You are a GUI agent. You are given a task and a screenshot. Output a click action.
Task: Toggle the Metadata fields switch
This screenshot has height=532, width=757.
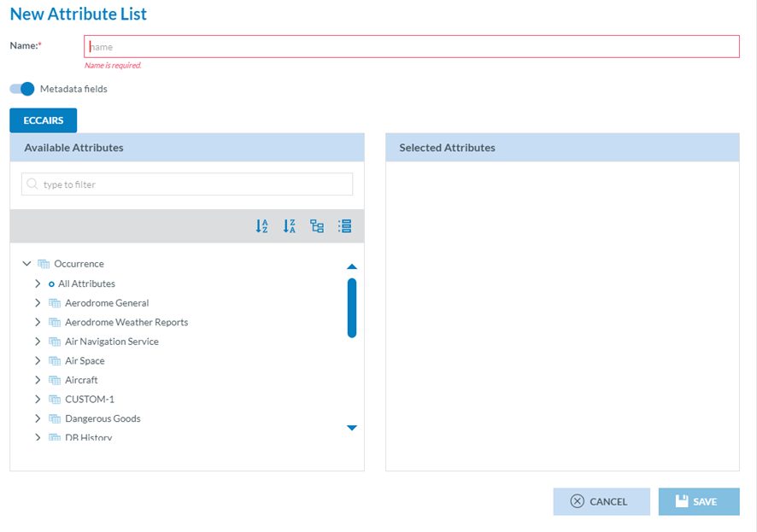click(x=22, y=89)
